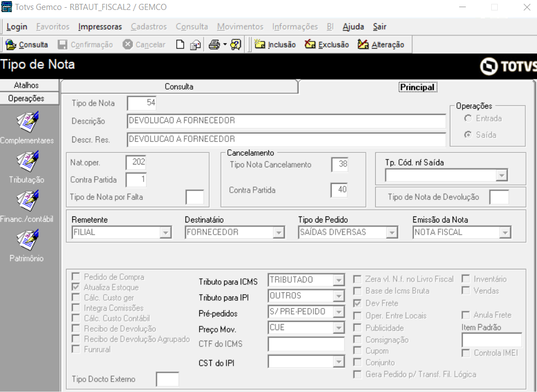This screenshot has width=537, height=392.
Task: Click the Movimentos menu
Action: 240,27
